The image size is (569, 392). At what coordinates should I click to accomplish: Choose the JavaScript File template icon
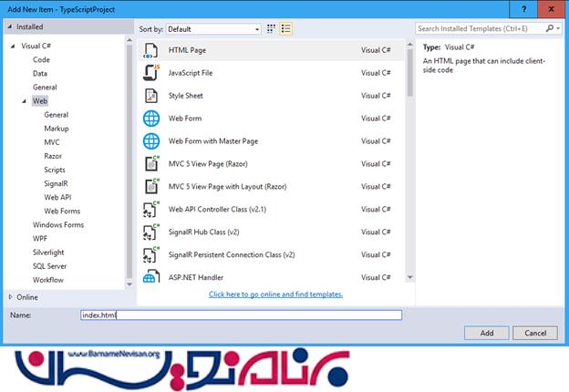[x=151, y=73]
